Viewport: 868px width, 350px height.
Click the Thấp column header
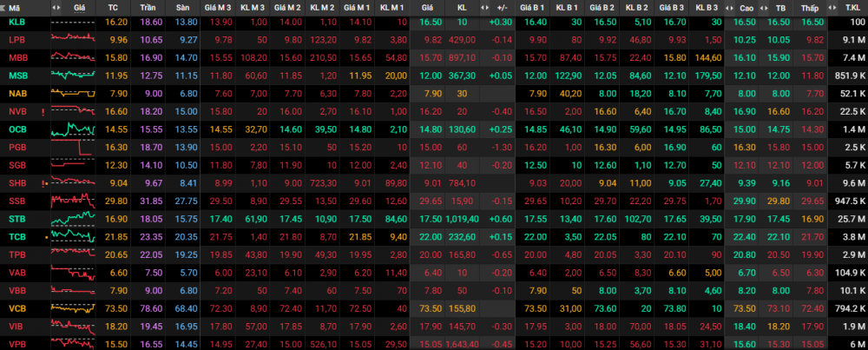(x=811, y=8)
